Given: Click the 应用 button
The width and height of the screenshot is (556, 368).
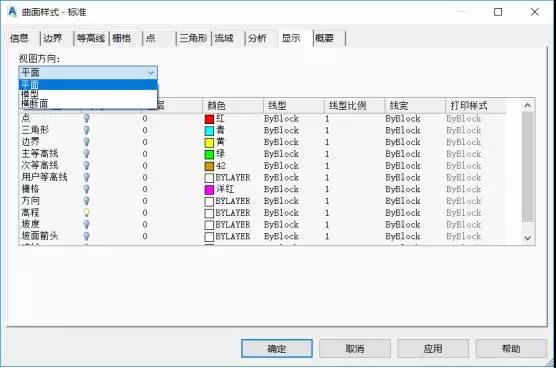Looking at the screenshot, I should pyautogui.click(x=433, y=349).
